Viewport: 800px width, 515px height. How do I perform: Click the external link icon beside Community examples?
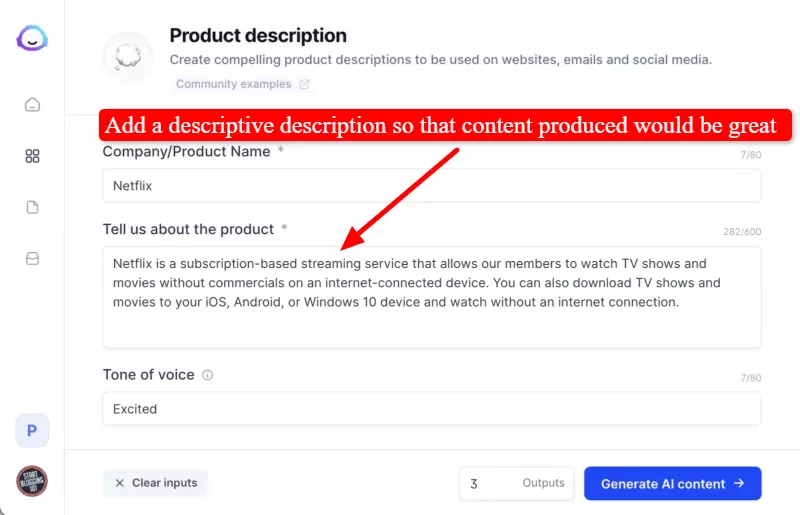304,84
